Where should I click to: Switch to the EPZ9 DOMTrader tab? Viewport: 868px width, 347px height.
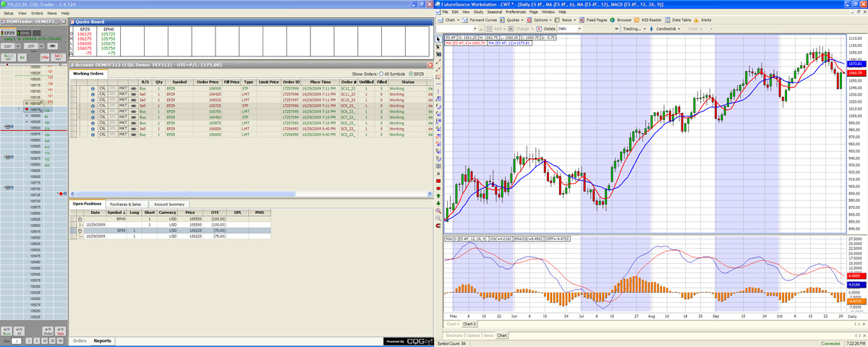(x=8, y=33)
